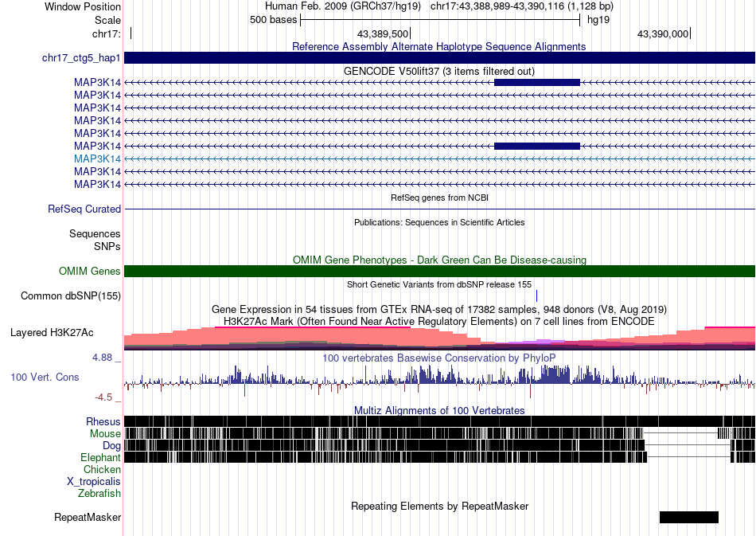Click the exon block on the first MAP3K14 transcript
The height and width of the screenshot is (536, 756).
537,83
